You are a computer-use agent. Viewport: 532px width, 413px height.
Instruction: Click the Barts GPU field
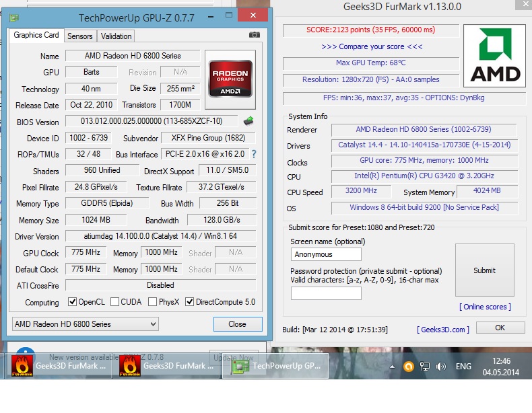[92, 72]
